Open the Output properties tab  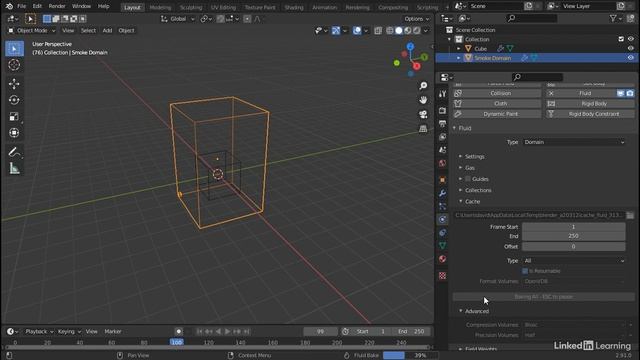(x=442, y=123)
